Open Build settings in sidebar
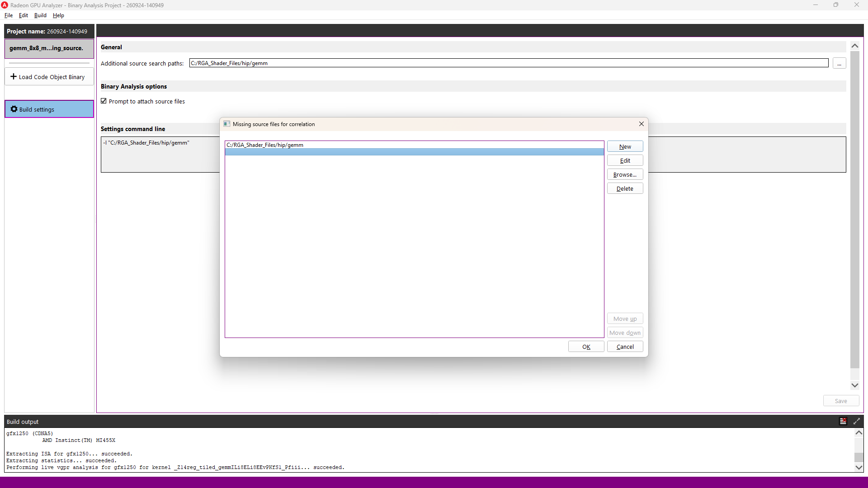 tap(49, 109)
